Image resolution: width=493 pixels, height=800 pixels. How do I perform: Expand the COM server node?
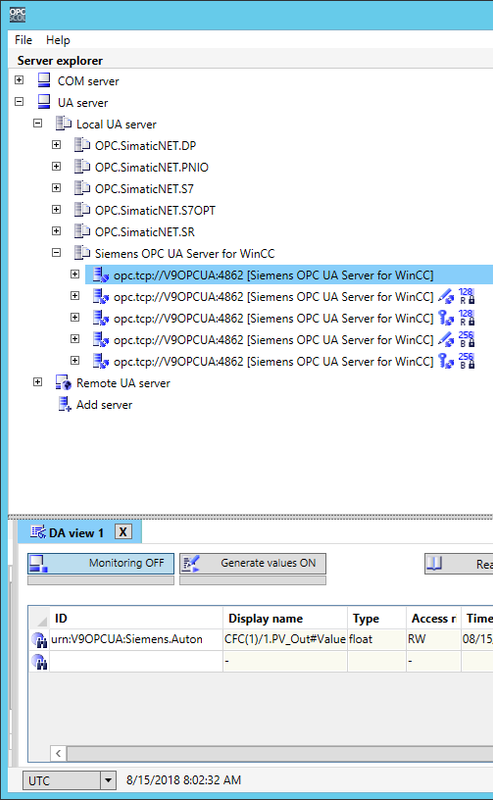pyautogui.click(x=19, y=80)
